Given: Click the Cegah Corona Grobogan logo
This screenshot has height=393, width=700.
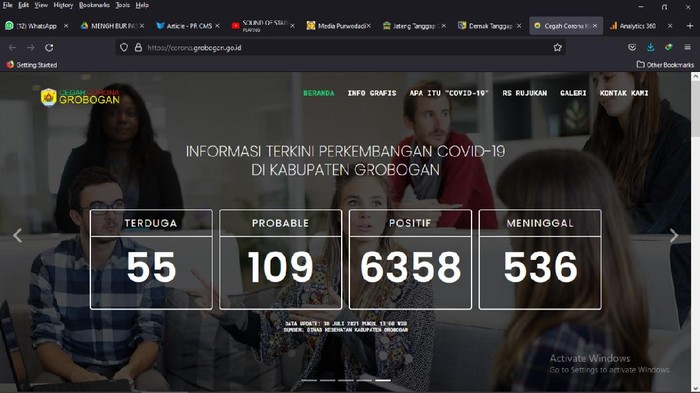Looking at the screenshot, I should 80,96.
